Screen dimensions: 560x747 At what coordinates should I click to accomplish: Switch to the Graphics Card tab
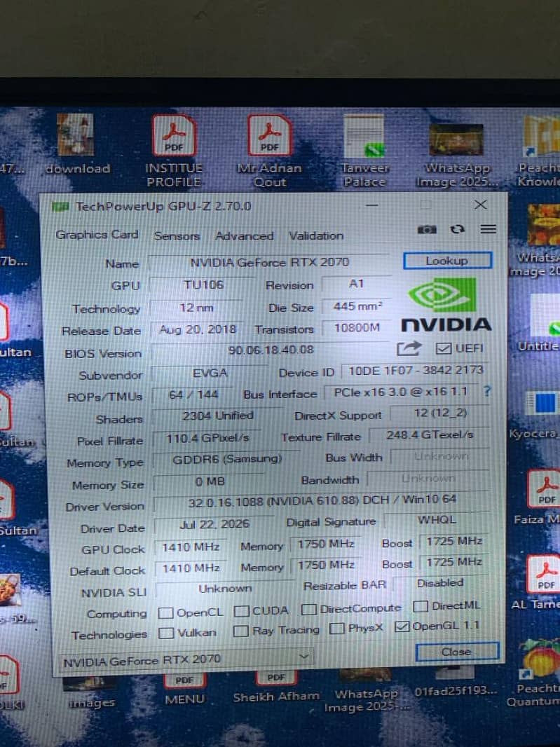click(97, 234)
